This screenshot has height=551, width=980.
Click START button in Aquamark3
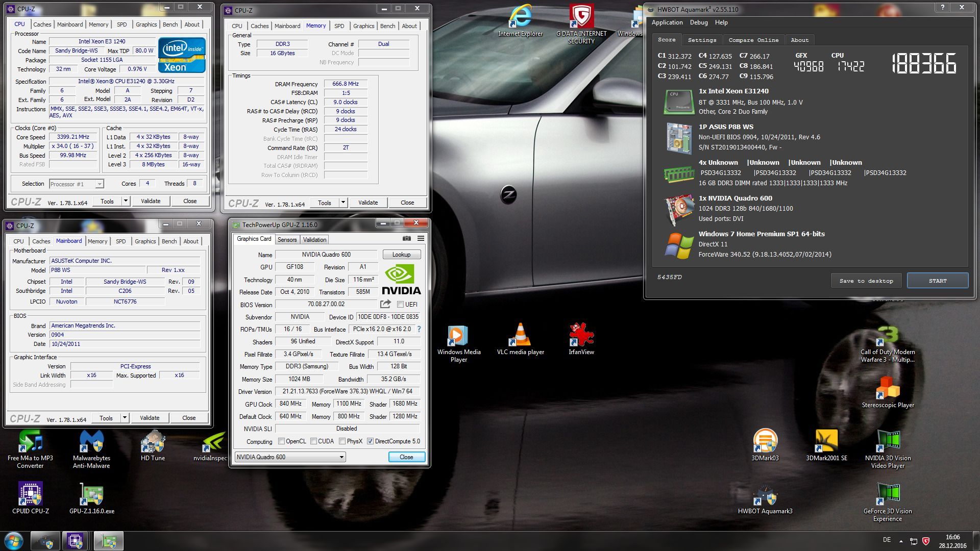[x=938, y=281]
